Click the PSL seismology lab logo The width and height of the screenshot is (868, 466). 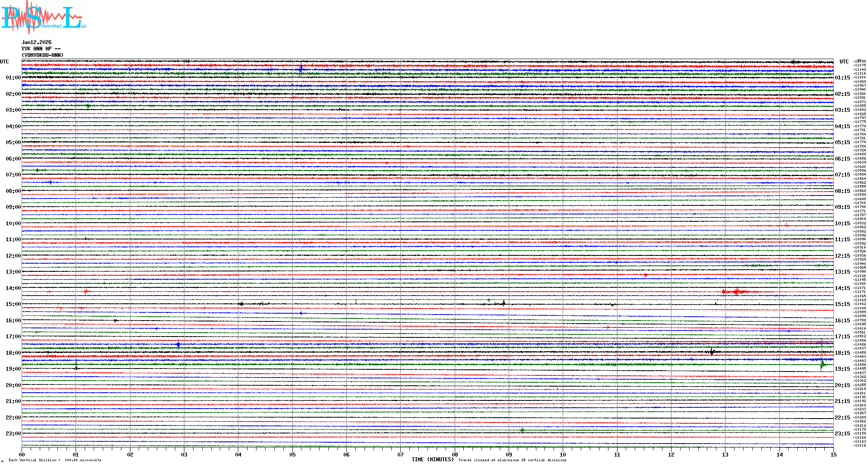(x=43, y=17)
